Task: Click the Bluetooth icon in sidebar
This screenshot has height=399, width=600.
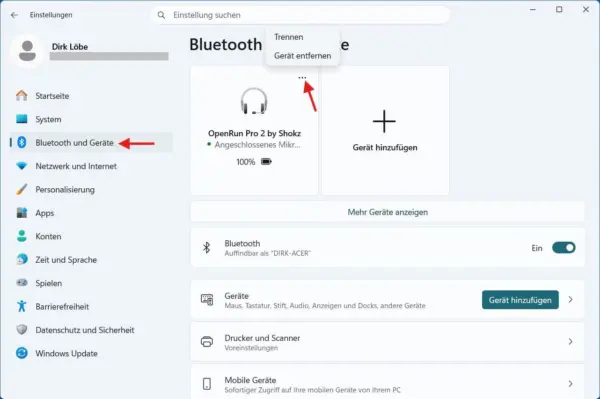Action: tap(22, 142)
